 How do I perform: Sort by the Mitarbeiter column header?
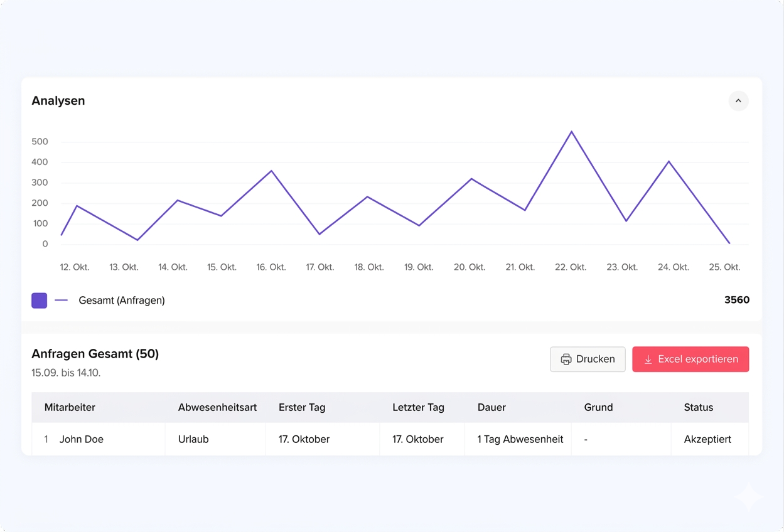(x=70, y=407)
